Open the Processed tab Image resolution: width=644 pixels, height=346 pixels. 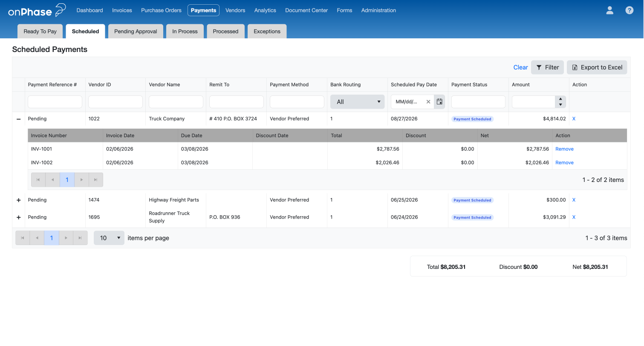225,32
